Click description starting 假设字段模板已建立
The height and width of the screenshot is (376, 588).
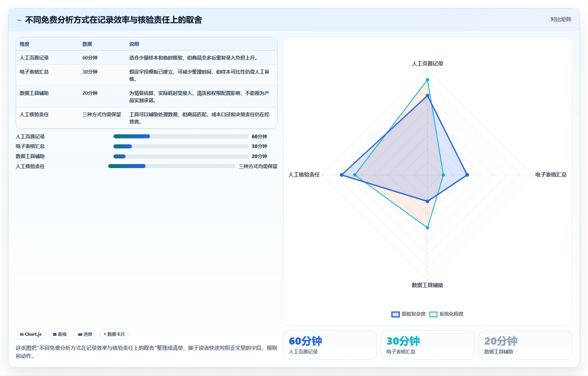(x=199, y=75)
